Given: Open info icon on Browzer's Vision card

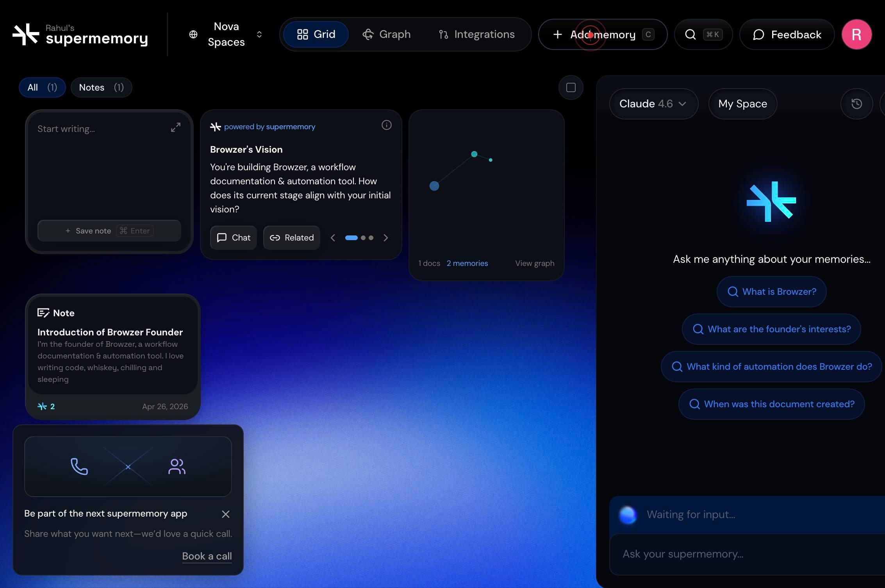Looking at the screenshot, I should click(x=387, y=125).
